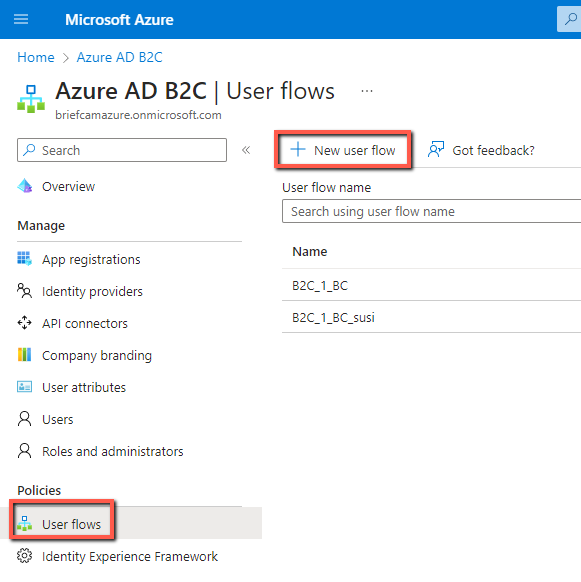
Task: Click the API connectors arrows icon
Action: (25, 323)
